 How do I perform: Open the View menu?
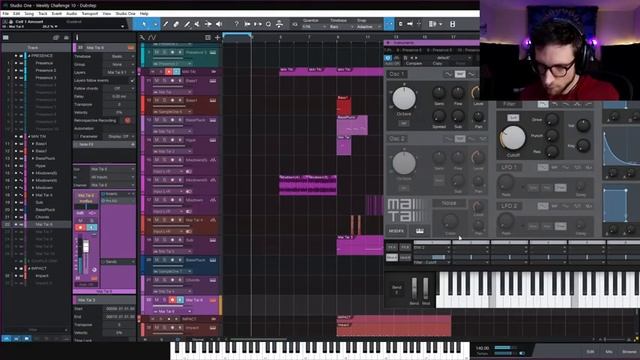[x=107, y=14]
